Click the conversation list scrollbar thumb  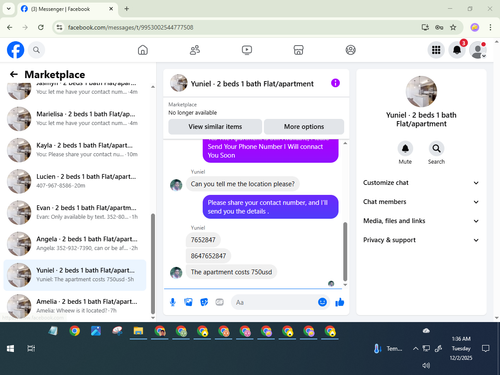click(x=153, y=263)
